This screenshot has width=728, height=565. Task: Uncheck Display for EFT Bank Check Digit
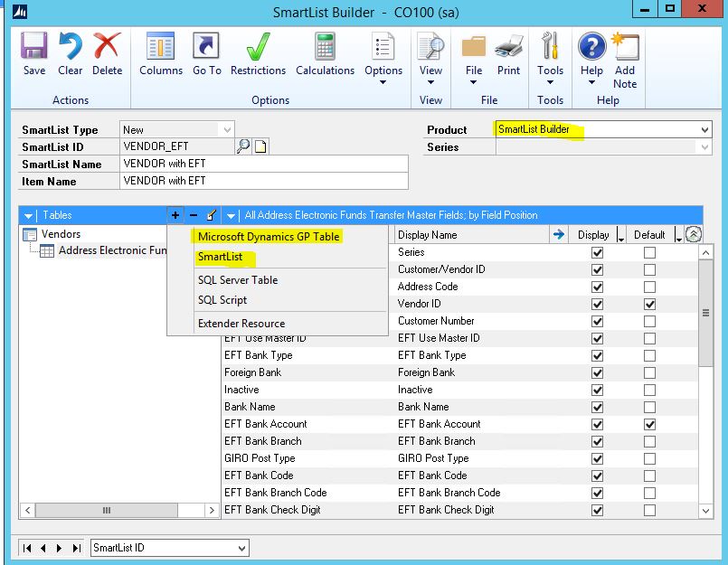click(597, 510)
